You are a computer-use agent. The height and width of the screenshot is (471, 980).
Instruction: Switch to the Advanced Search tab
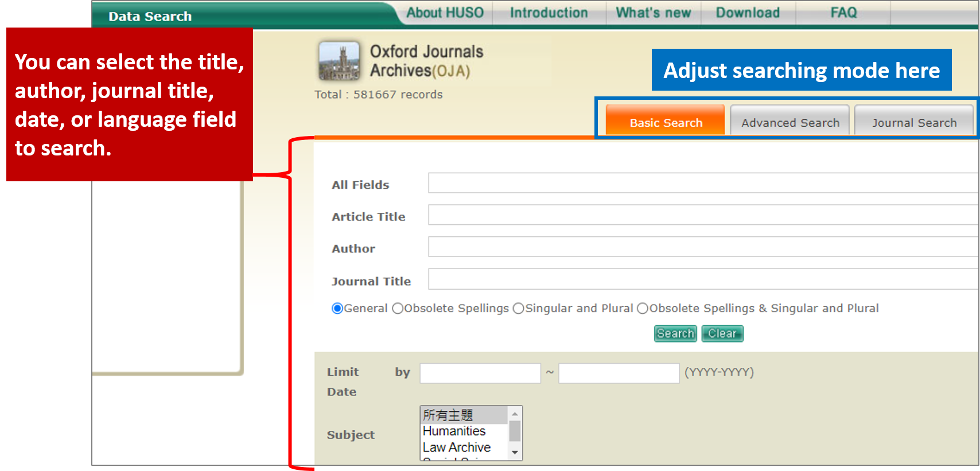click(790, 120)
